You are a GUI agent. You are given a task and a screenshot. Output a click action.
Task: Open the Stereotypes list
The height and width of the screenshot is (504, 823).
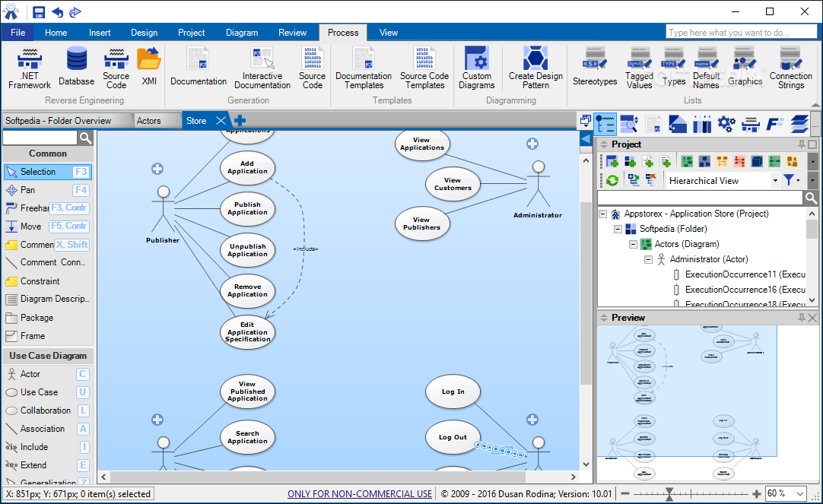tap(595, 66)
